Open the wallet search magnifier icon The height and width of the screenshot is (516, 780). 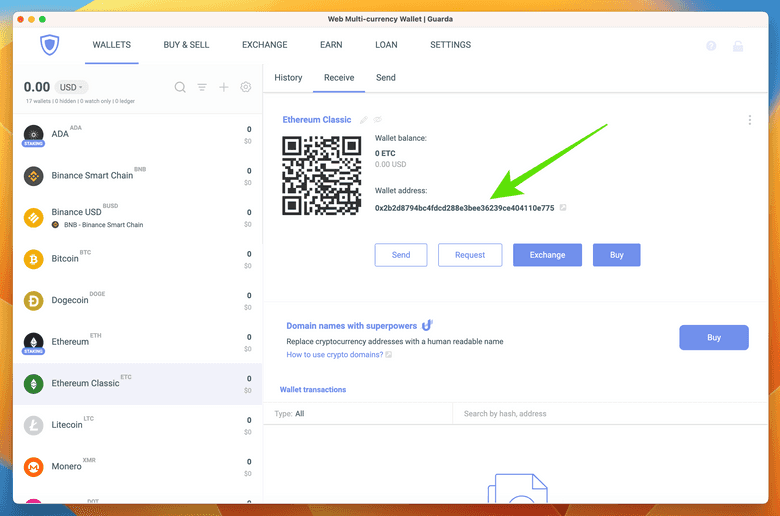click(180, 87)
